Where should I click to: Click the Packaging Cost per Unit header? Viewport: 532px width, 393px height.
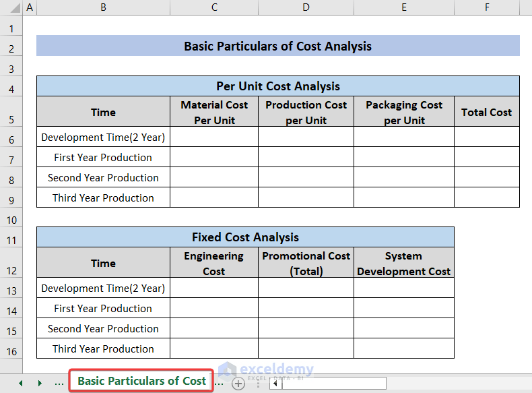(x=404, y=112)
